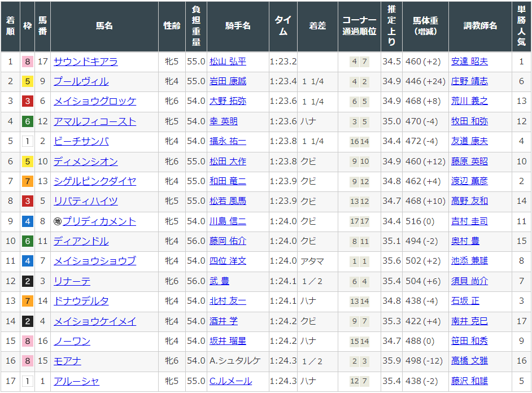Open horse page モアナ

67,361
